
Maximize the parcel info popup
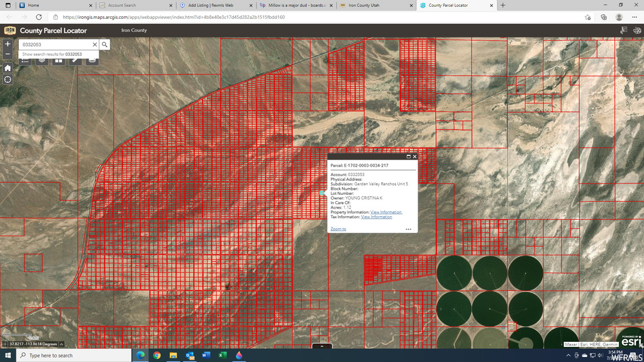tap(408, 156)
